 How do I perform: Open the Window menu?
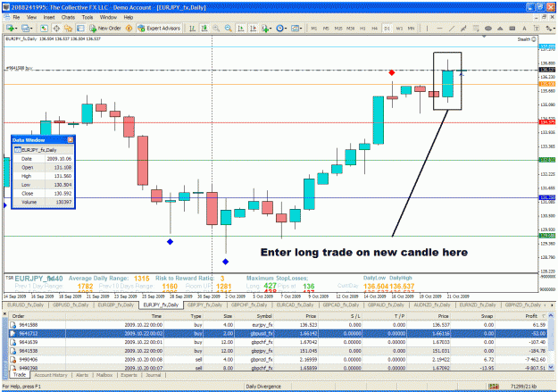click(108, 17)
